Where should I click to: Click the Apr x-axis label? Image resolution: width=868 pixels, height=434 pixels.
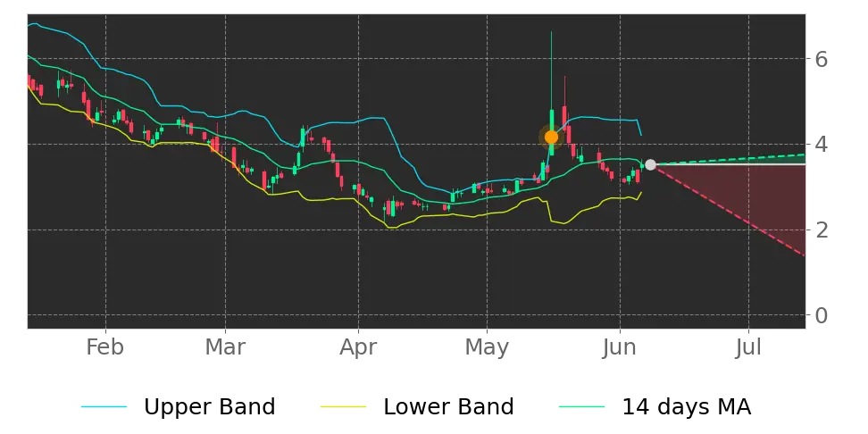358,348
